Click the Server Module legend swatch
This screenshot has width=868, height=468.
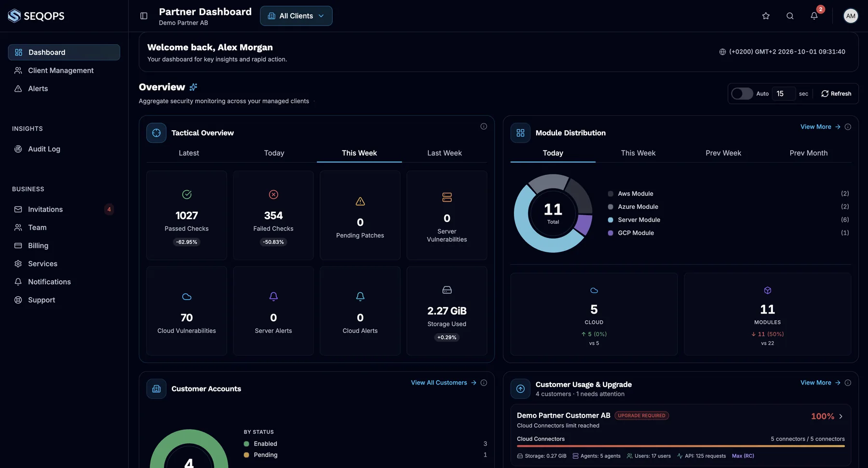click(x=610, y=220)
